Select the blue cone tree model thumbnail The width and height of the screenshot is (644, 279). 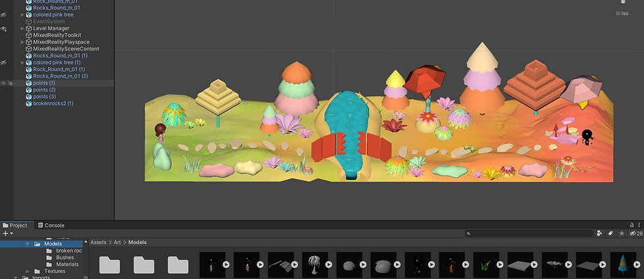pyautogui.click(x=623, y=265)
